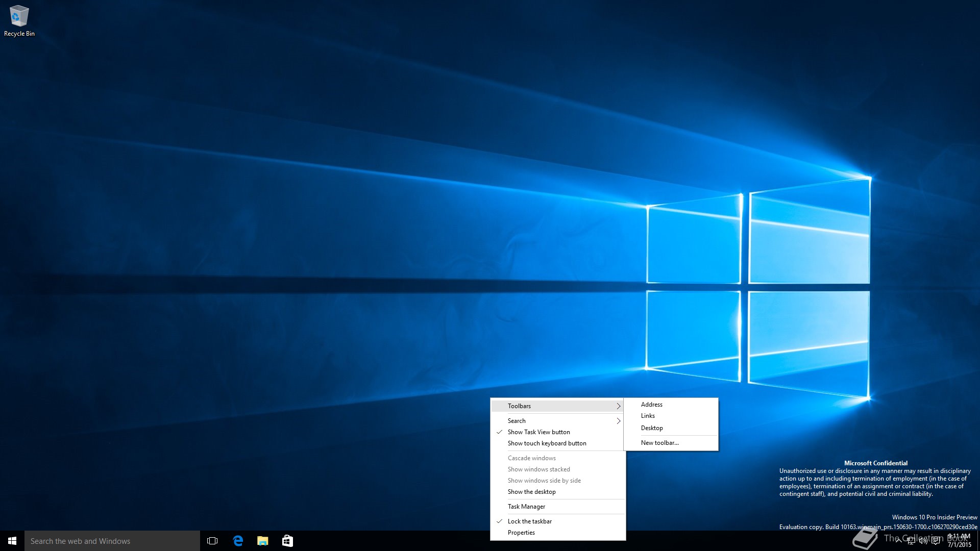Viewport: 980px width, 551px height.
Task: Enable Show touch keyboard button
Action: coord(557,443)
